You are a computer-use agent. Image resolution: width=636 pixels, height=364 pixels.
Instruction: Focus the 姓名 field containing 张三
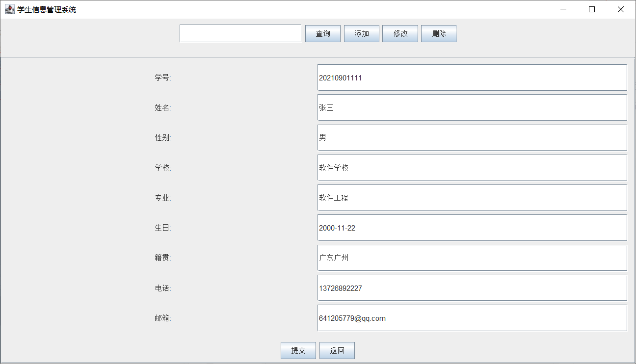tap(472, 107)
